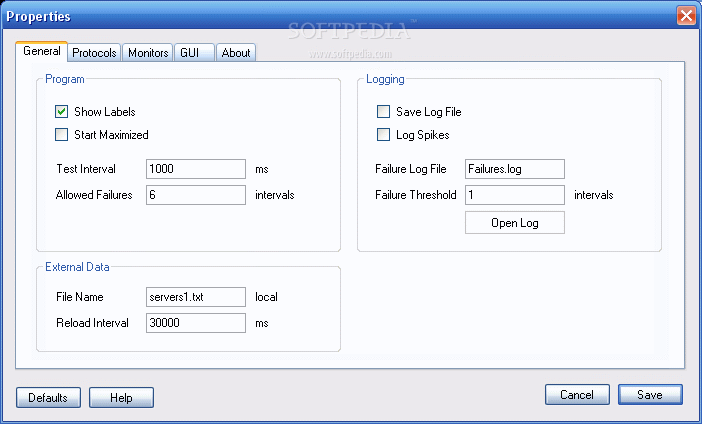Click the Save Log File label
Viewport: 702px width, 424px height.
(x=428, y=112)
